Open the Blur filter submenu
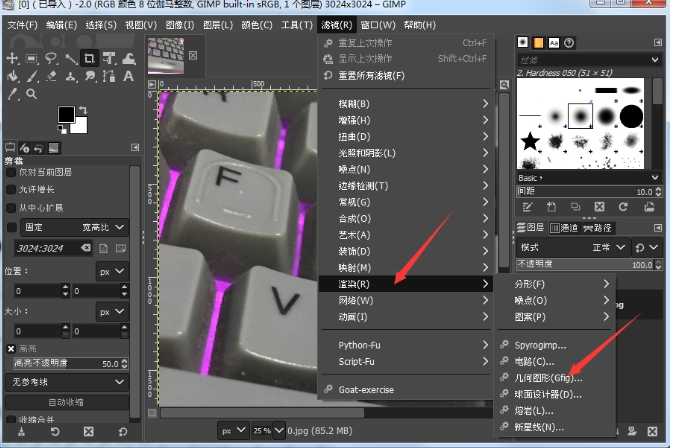This screenshot has width=675, height=448. pyautogui.click(x=406, y=104)
